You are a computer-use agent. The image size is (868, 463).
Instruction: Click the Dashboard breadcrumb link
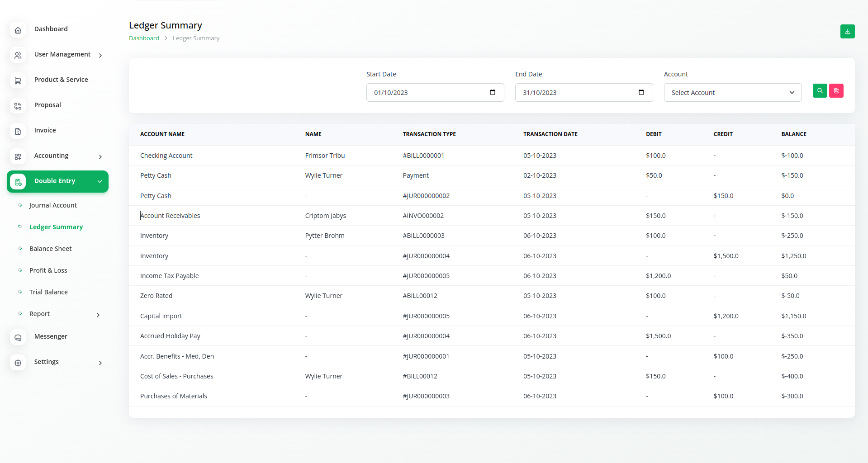click(144, 38)
